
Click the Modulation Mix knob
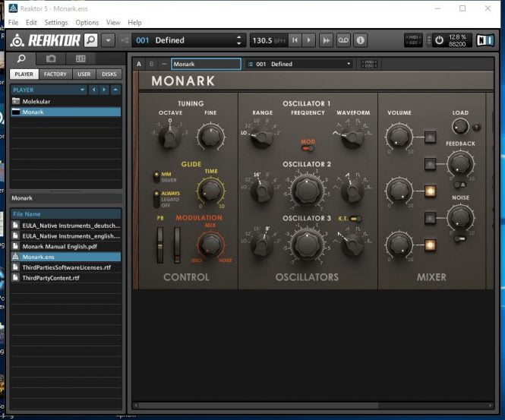point(210,244)
